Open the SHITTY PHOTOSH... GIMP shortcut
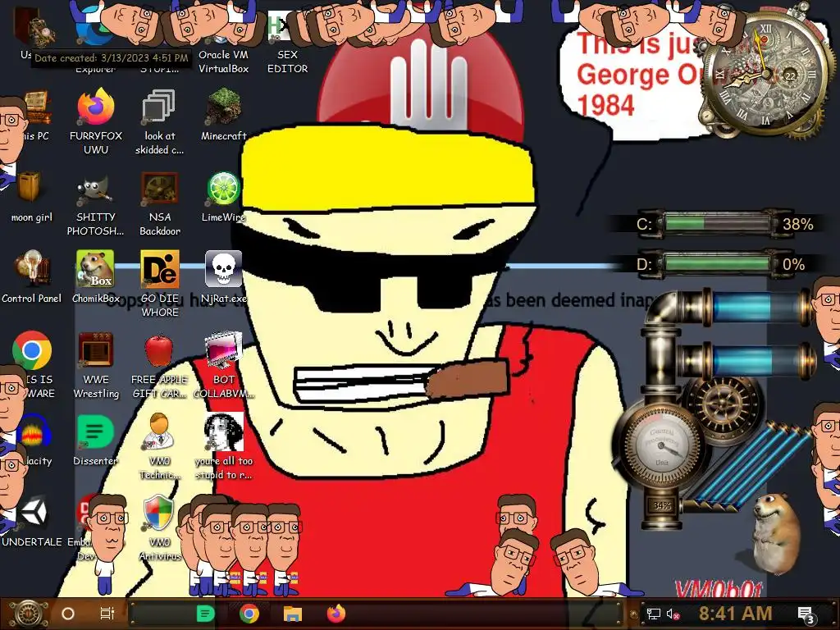 [96, 204]
